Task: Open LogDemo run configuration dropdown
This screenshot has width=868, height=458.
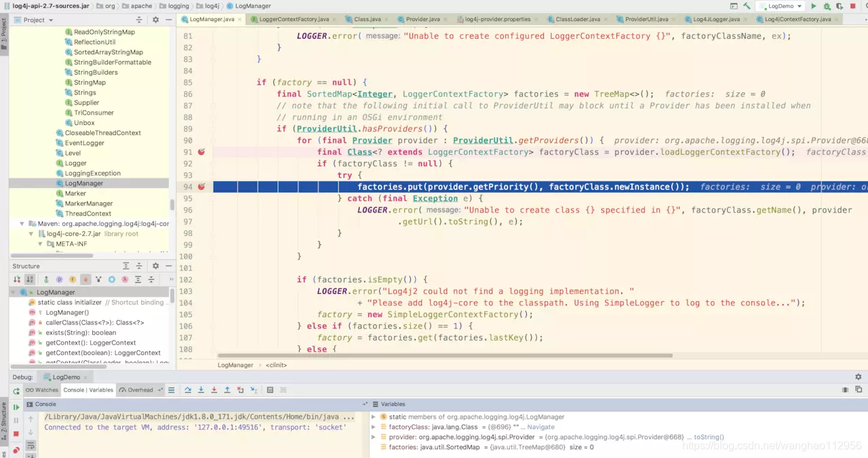Action: [x=781, y=6]
